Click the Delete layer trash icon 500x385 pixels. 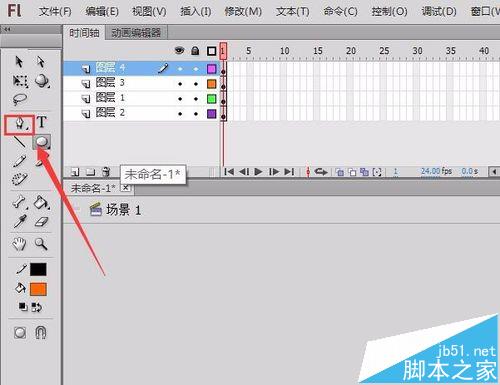tap(106, 172)
